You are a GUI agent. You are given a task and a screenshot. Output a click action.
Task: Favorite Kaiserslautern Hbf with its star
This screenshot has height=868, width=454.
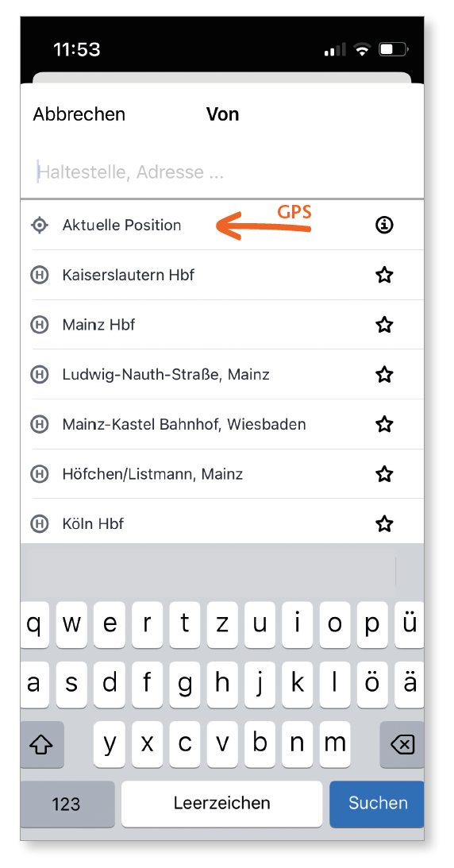[384, 275]
